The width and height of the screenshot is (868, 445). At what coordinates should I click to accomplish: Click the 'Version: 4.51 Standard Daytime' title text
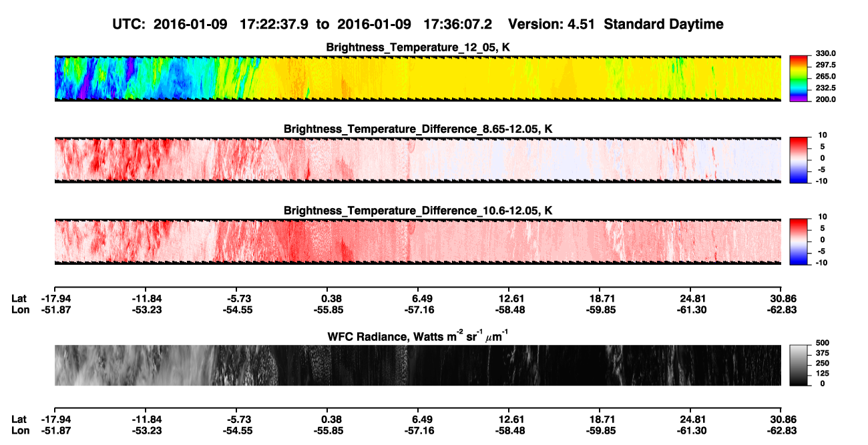[616, 24]
